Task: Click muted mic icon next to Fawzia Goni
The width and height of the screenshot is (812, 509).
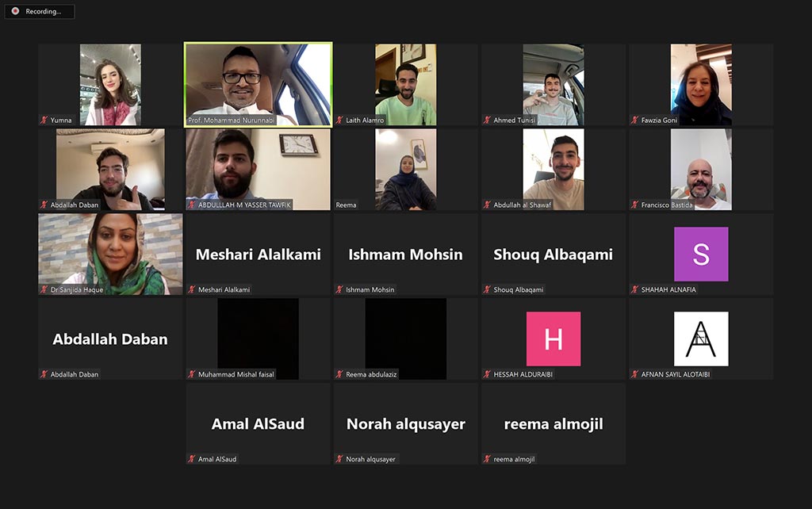Action: click(635, 121)
